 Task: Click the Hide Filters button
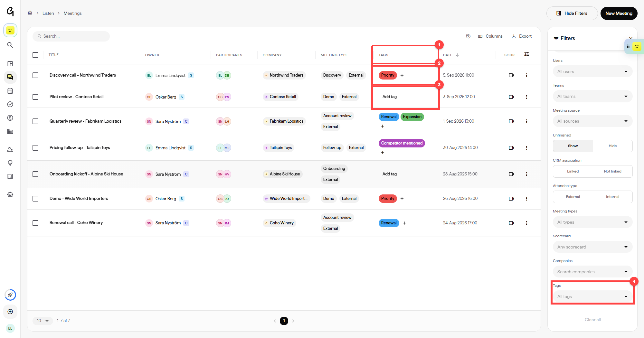pyautogui.click(x=572, y=13)
